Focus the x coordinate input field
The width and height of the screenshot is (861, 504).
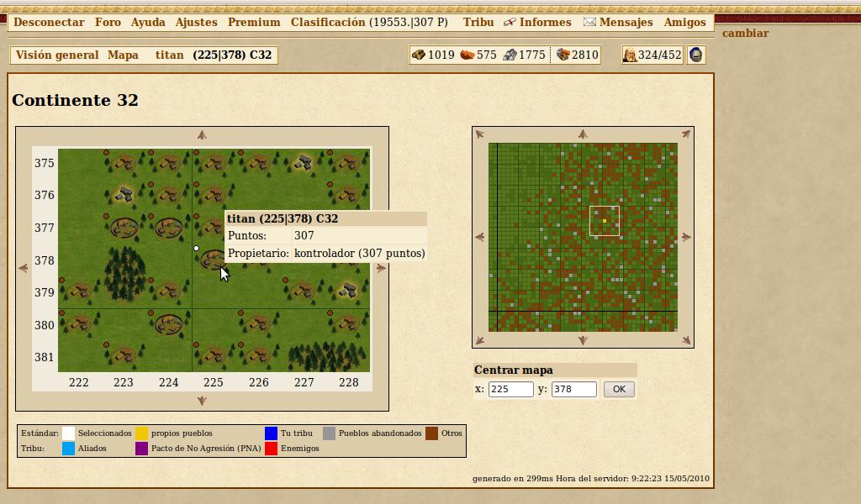pos(510,390)
